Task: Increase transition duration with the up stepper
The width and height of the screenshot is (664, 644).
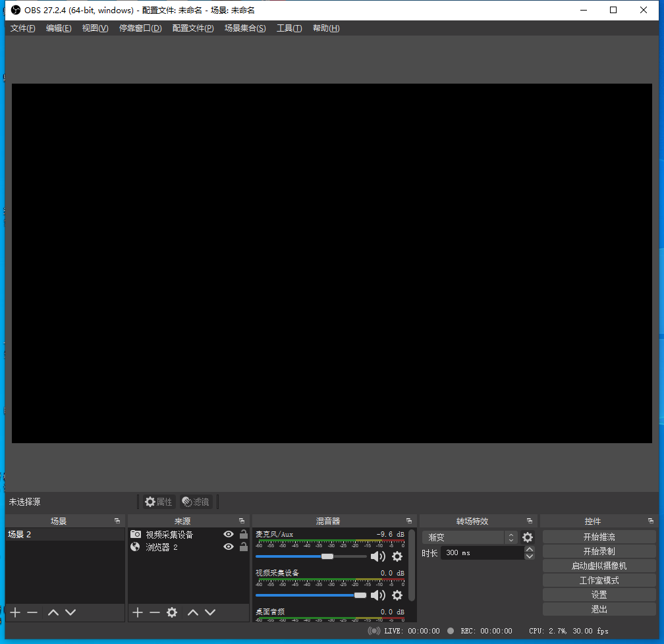Action: pos(530,550)
